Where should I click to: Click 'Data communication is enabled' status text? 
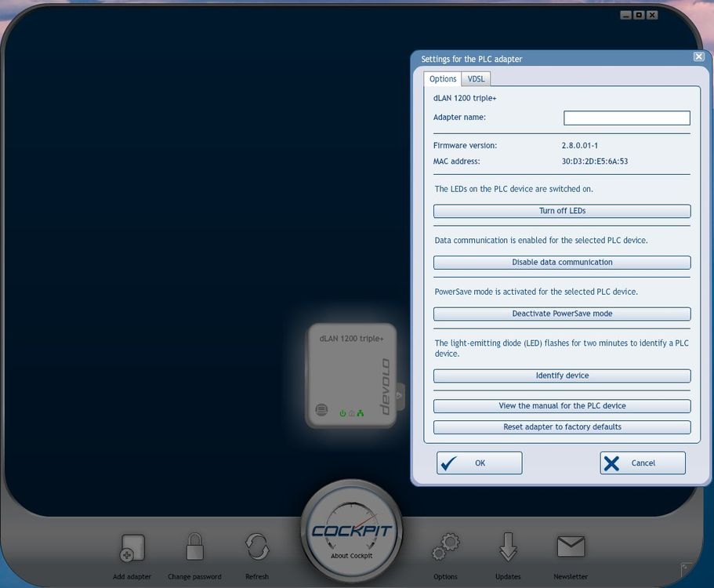pos(541,240)
